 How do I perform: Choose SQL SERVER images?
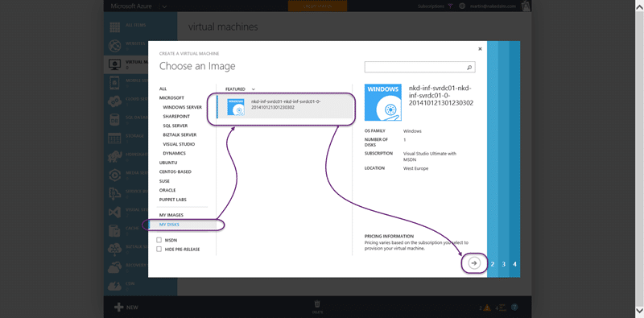175,126
